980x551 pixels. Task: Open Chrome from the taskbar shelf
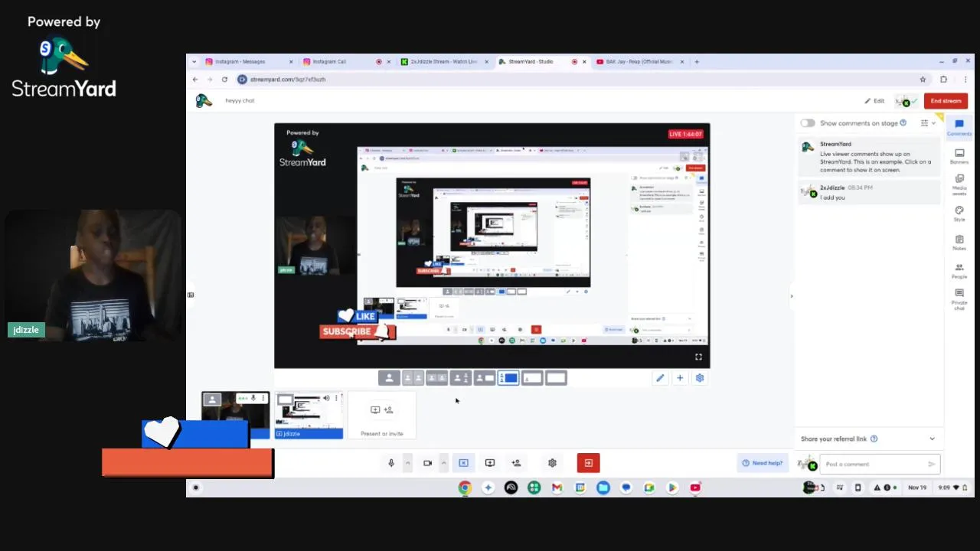pos(465,488)
